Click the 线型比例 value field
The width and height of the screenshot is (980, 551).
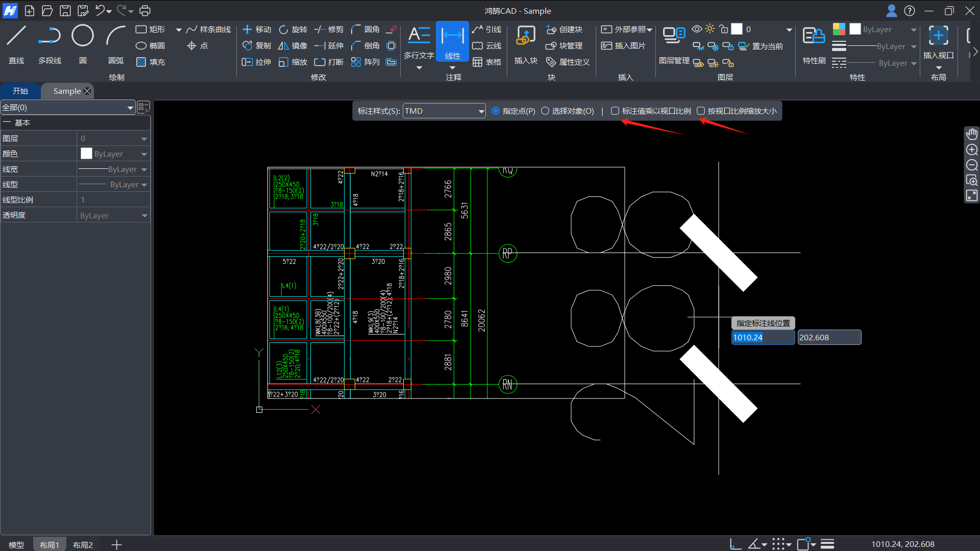[113, 200]
